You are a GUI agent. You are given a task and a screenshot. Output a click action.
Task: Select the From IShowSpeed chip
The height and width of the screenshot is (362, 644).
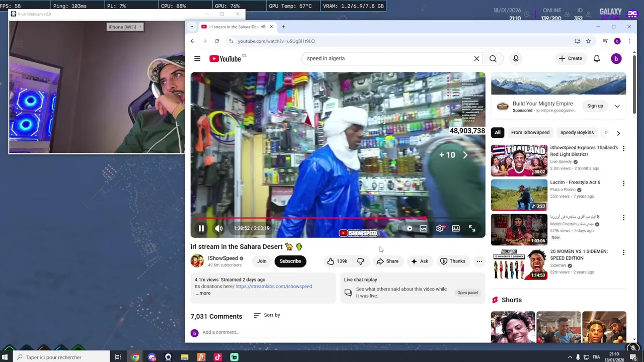[x=530, y=133]
